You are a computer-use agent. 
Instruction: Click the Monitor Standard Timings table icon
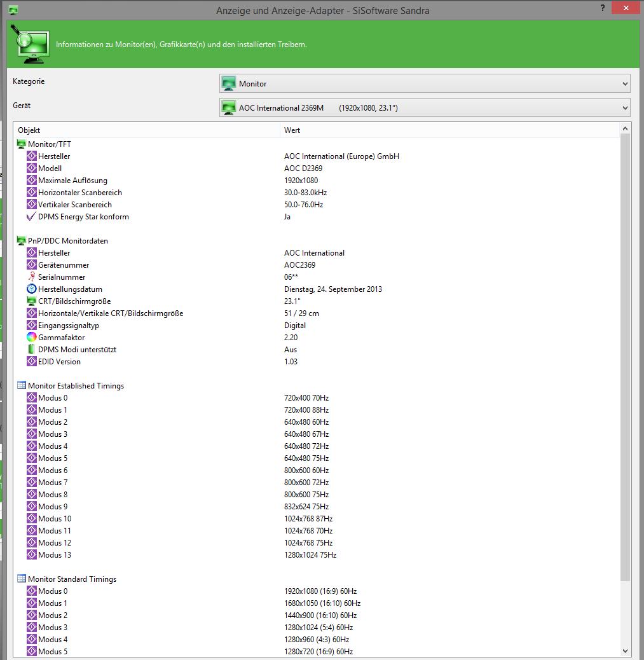coord(21,579)
